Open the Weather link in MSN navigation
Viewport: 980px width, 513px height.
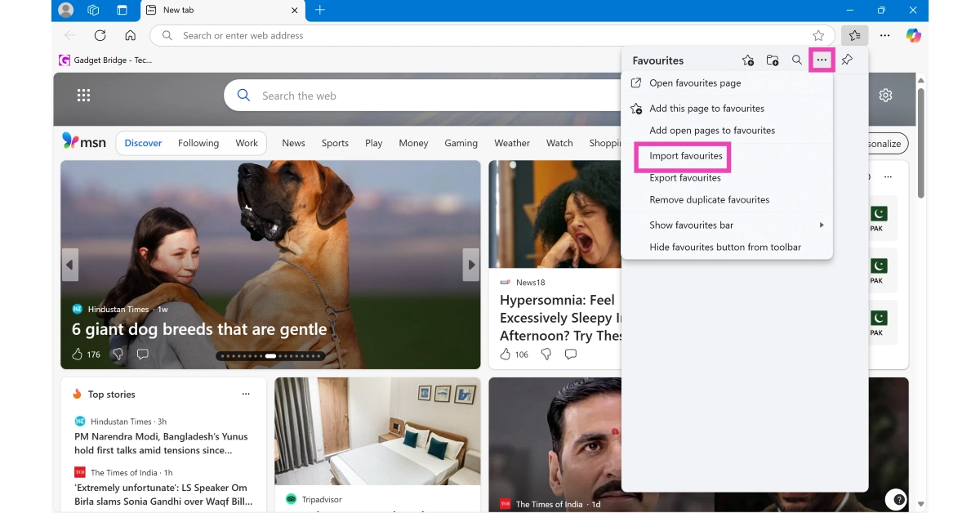[x=511, y=143]
